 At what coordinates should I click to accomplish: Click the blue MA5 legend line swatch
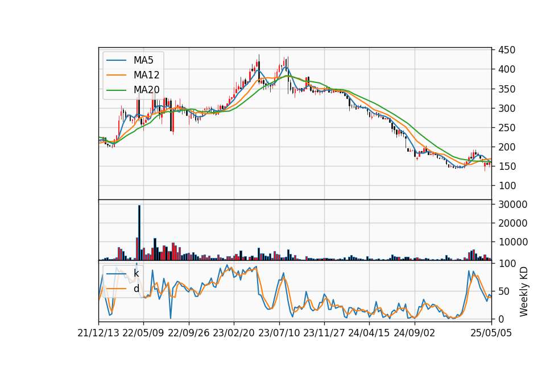pos(116,60)
